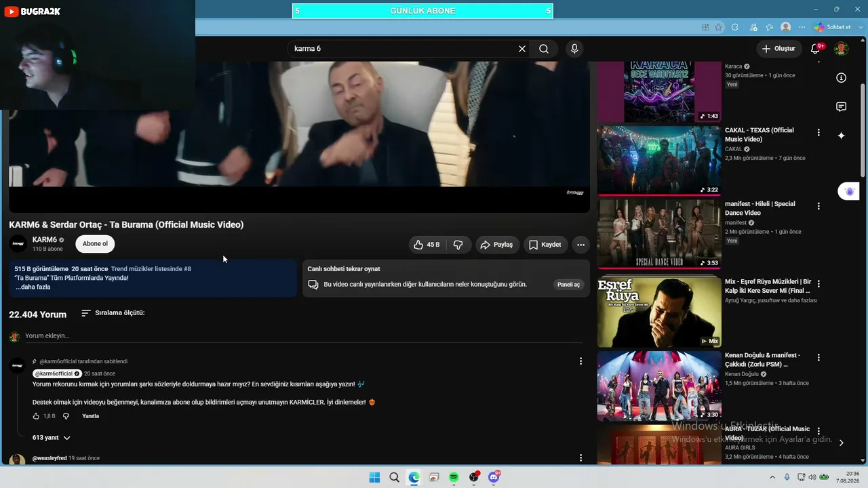
Task: Open options for Kenan Doğulu Çakkıdı video
Action: click(818, 357)
